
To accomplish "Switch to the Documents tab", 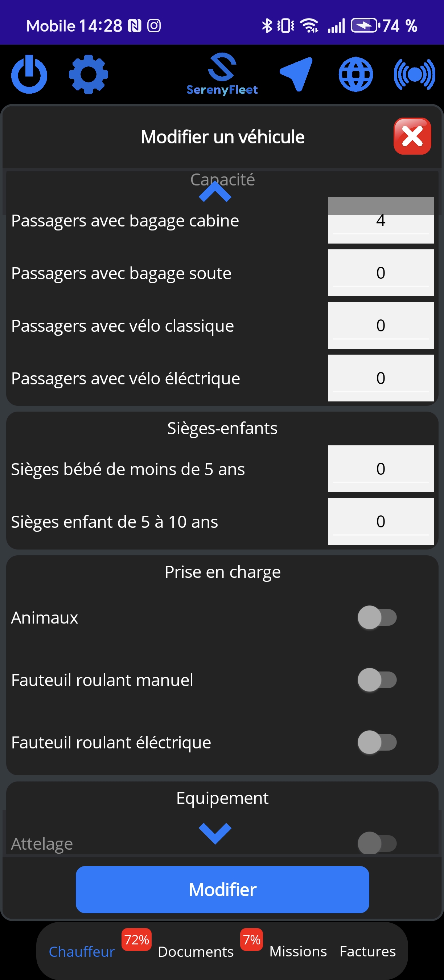I will [196, 951].
